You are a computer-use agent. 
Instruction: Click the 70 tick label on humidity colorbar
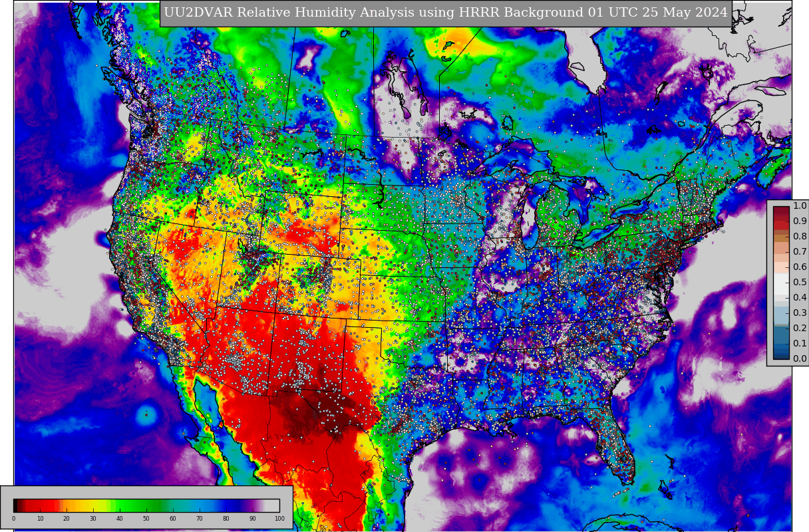[200, 519]
